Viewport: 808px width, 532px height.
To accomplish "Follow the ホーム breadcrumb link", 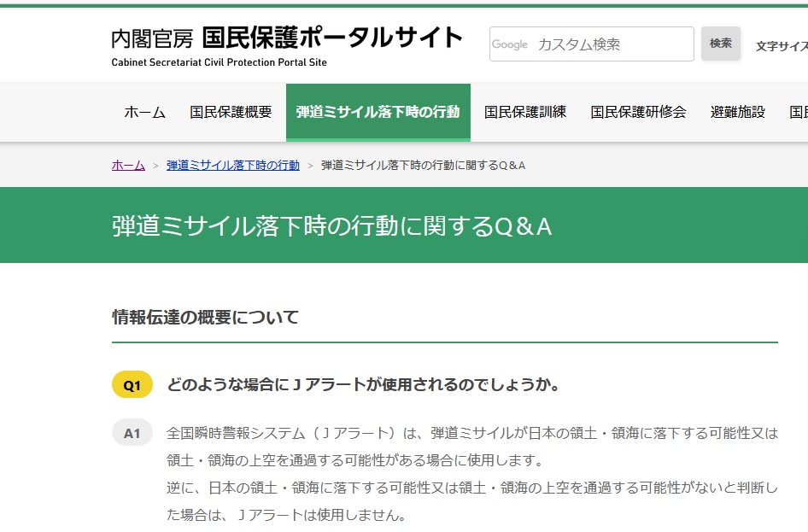I will point(128,166).
